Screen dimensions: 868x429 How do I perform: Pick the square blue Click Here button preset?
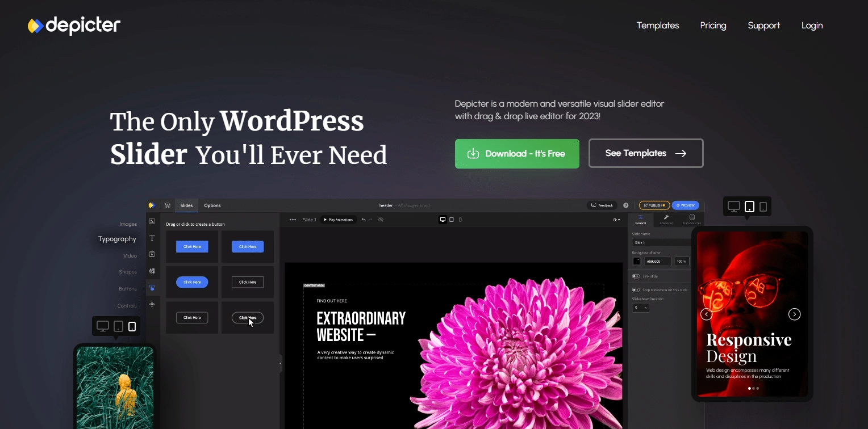192,246
